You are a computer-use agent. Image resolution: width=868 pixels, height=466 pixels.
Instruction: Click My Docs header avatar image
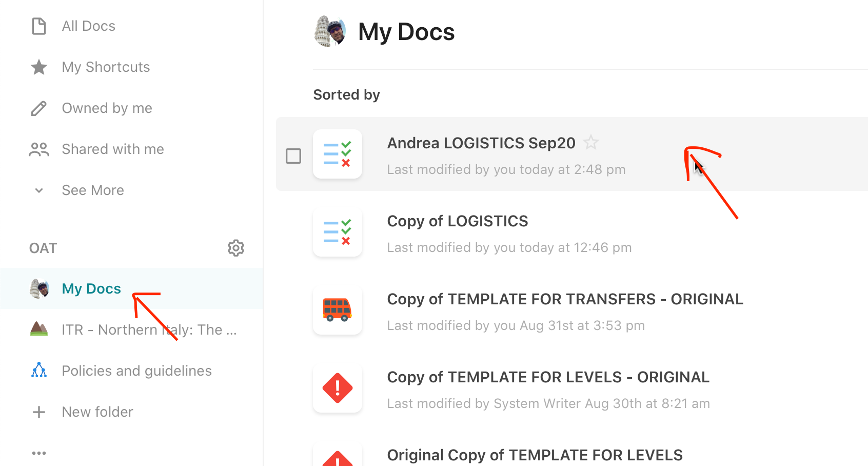330,31
